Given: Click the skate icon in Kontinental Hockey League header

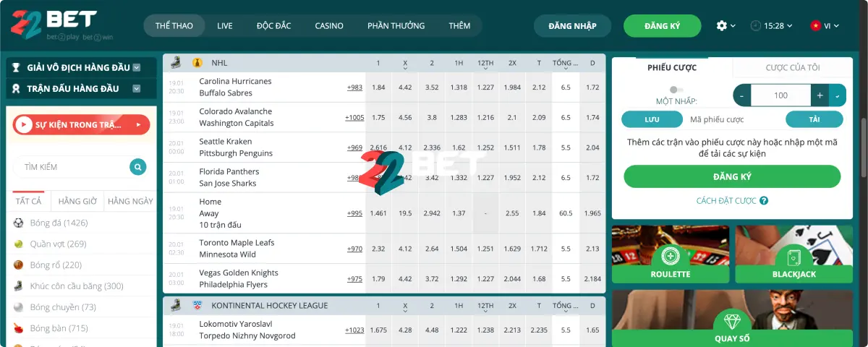Looking at the screenshot, I should (176, 306).
